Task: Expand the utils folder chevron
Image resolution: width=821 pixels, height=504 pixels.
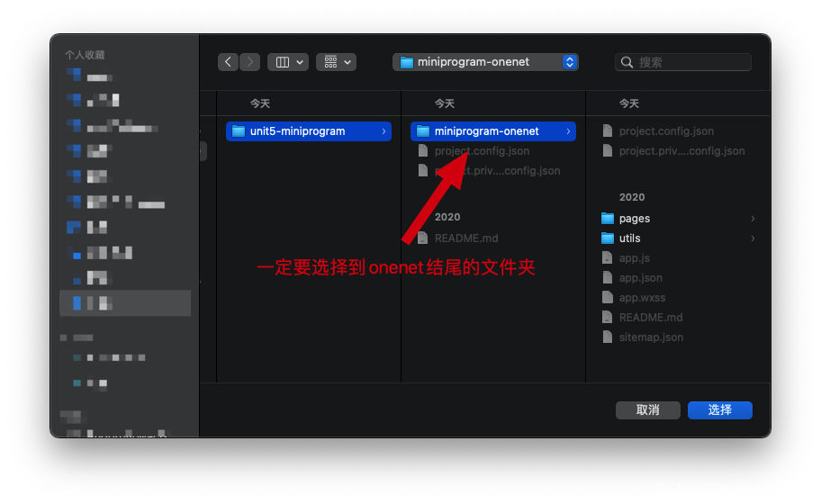Action: [753, 238]
